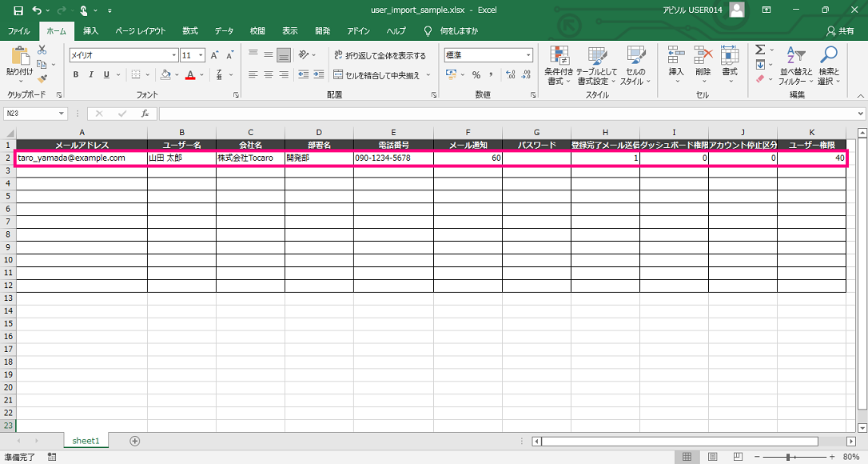Open the データ ribbon tab
Image resolution: width=868 pixels, height=464 pixels.
tap(224, 30)
